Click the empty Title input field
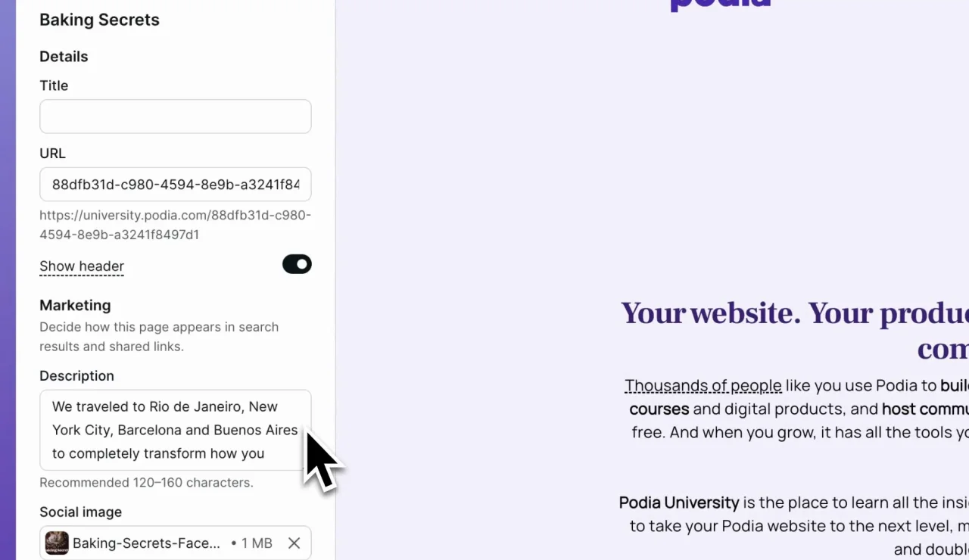Image resolution: width=969 pixels, height=560 pixels. tap(175, 117)
